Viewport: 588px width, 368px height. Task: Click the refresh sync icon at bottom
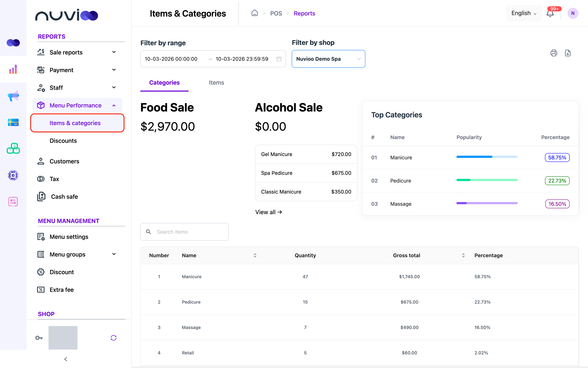tap(114, 338)
